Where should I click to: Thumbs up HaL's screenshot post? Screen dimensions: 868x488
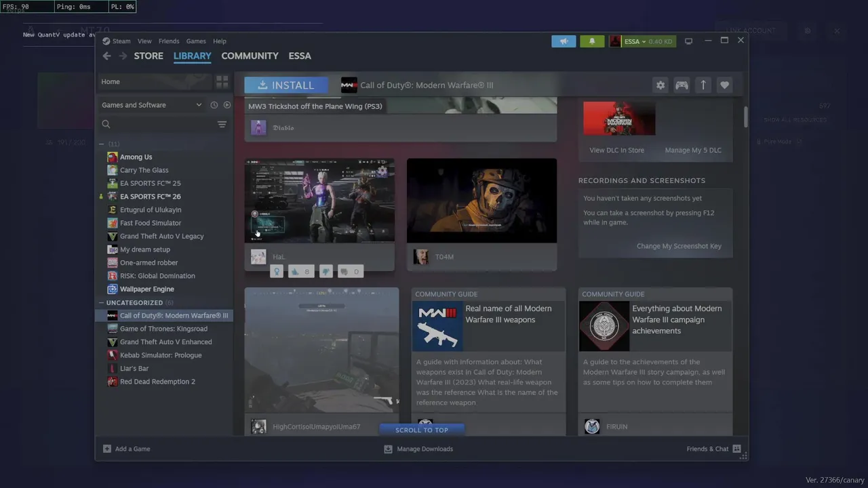pos(302,271)
